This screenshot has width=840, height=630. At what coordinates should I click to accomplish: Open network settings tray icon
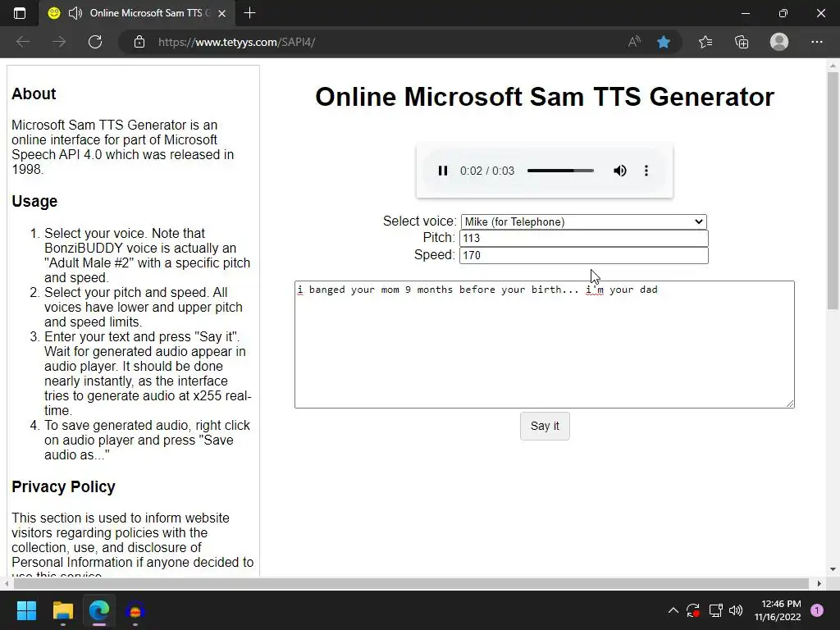[x=715, y=610]
